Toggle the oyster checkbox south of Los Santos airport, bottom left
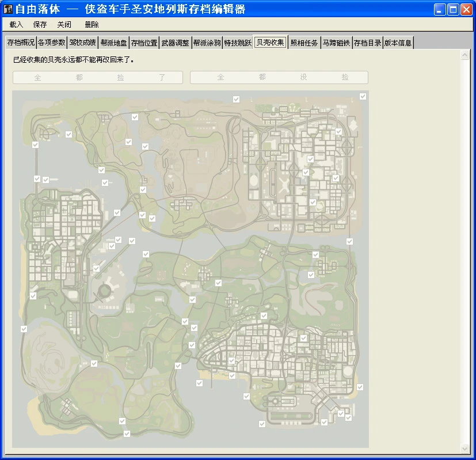This screenshot has height=460, width=476. coord(262,424)
